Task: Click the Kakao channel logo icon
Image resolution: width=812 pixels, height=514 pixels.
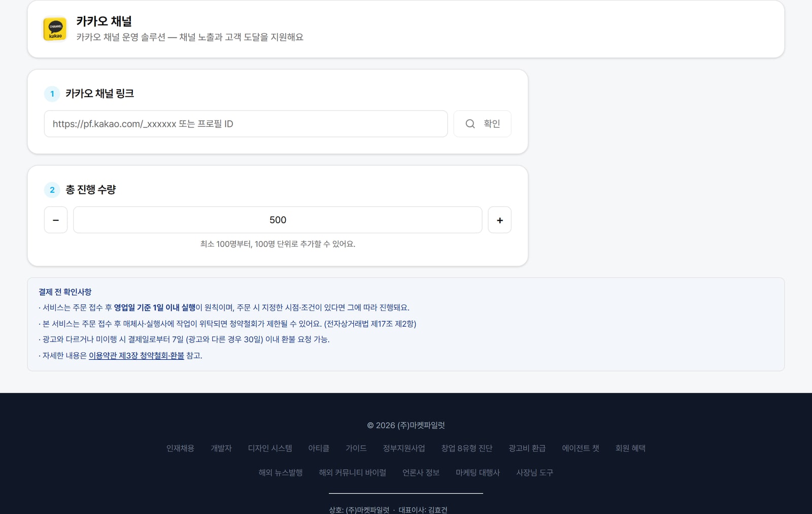Action: [x=55, y=29]
